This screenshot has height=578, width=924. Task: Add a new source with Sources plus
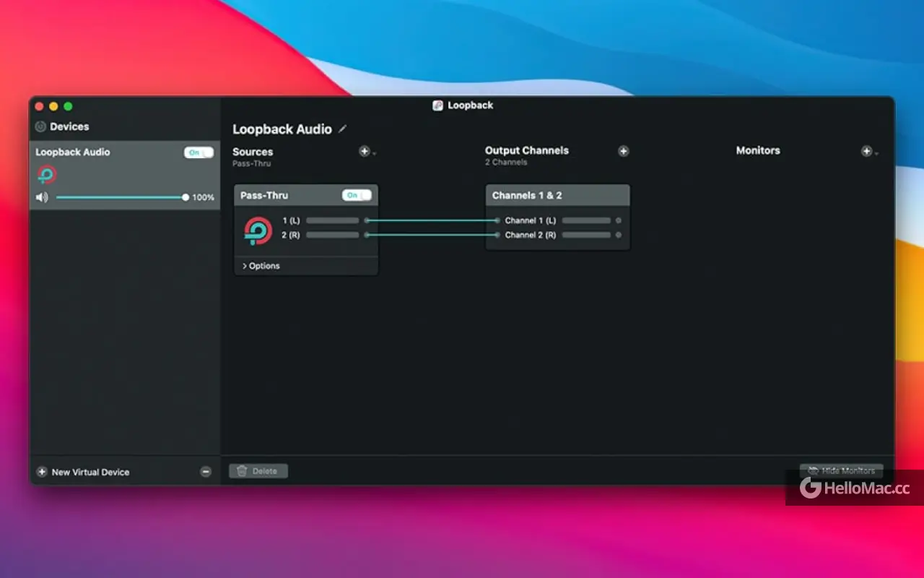tap(365, 151)
